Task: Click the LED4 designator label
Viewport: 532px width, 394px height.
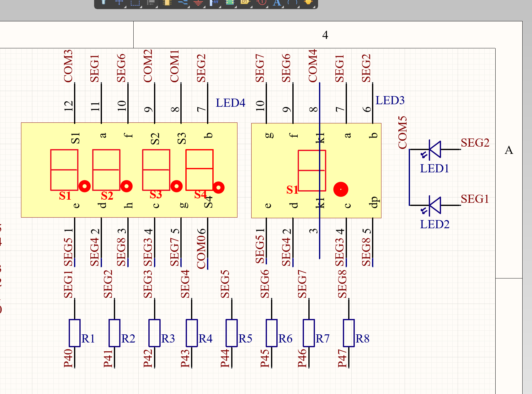Action: click(231, 103)
